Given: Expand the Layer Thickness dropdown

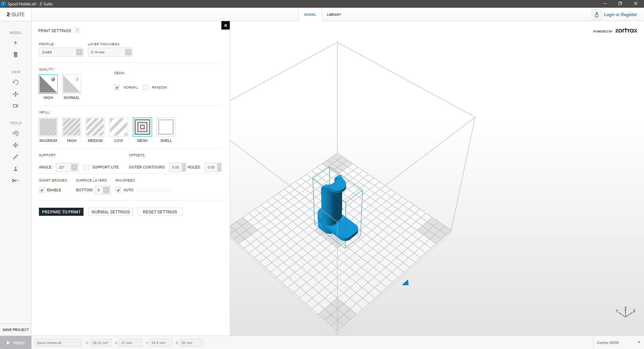Looking at the screenshot, I should click(x=110, y=52).
